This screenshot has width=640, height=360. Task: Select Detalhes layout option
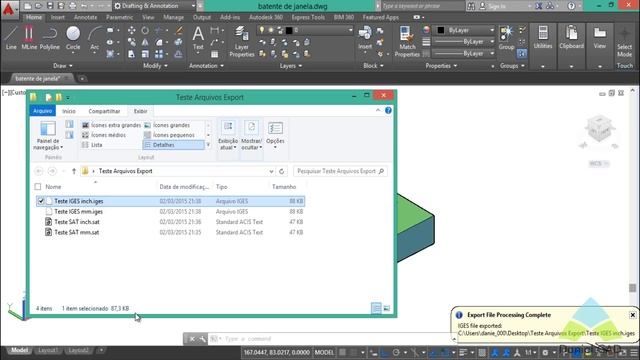173,145
